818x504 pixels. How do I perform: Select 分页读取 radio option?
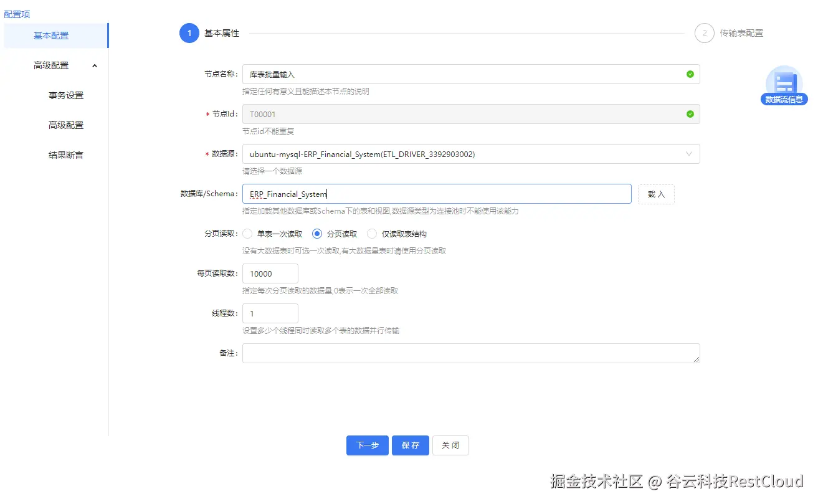[317, 234]
